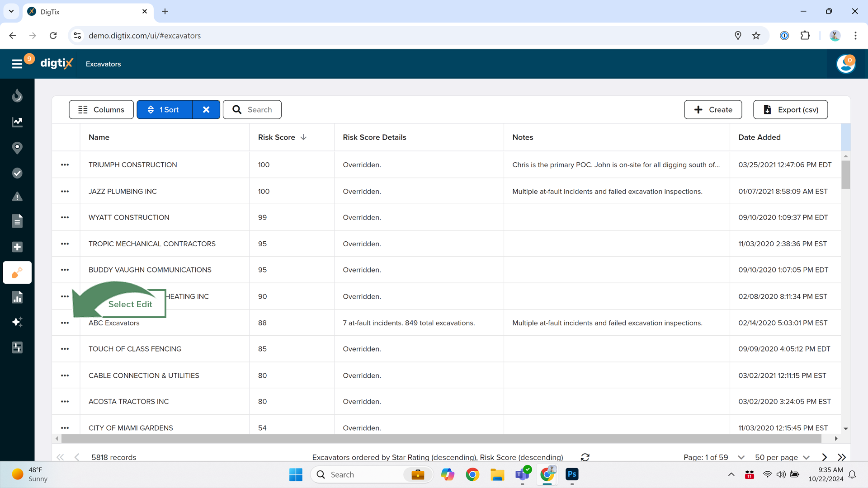Open row actions for ABC Excavators
This screenshot has height=488, width=868.
(65, 323)
